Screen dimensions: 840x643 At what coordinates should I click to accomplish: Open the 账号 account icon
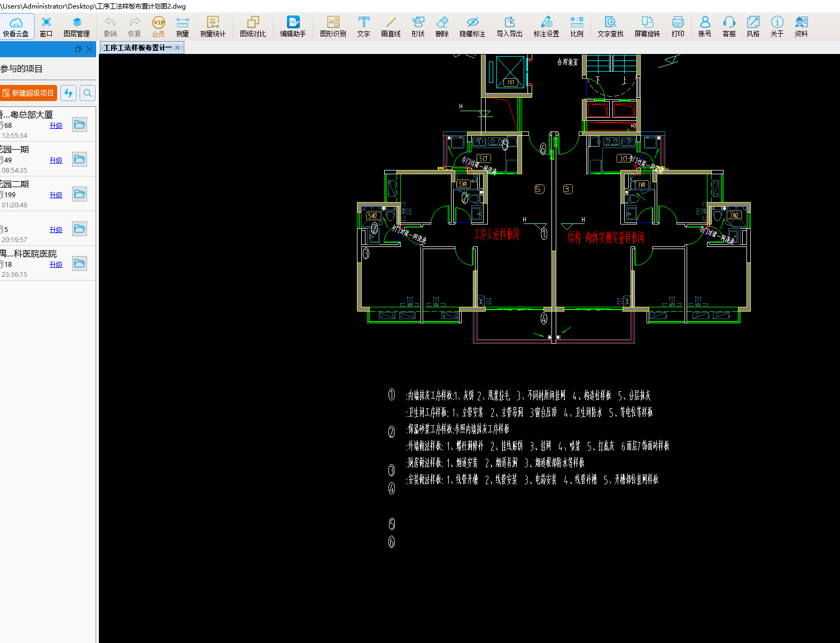point(705,27)
